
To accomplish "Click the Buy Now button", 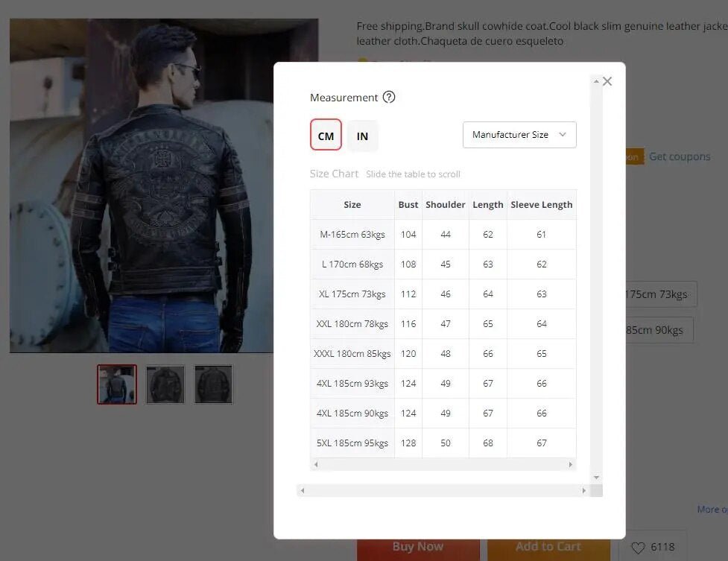I will point(418,546).
